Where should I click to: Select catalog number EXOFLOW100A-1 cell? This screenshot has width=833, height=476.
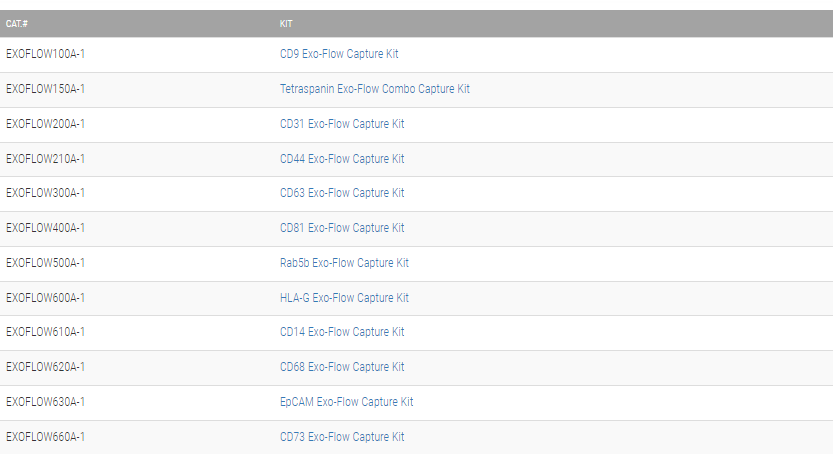pos(46,54)
